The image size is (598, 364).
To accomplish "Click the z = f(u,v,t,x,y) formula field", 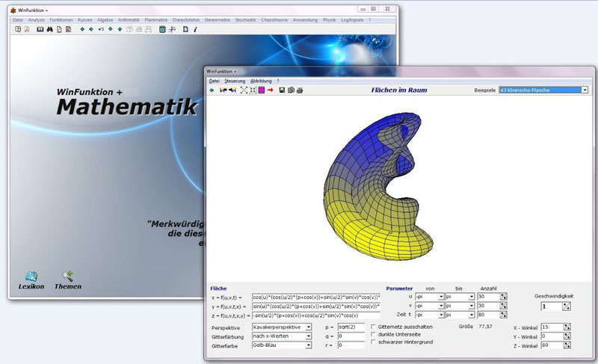I will click(x=315, y=315).
